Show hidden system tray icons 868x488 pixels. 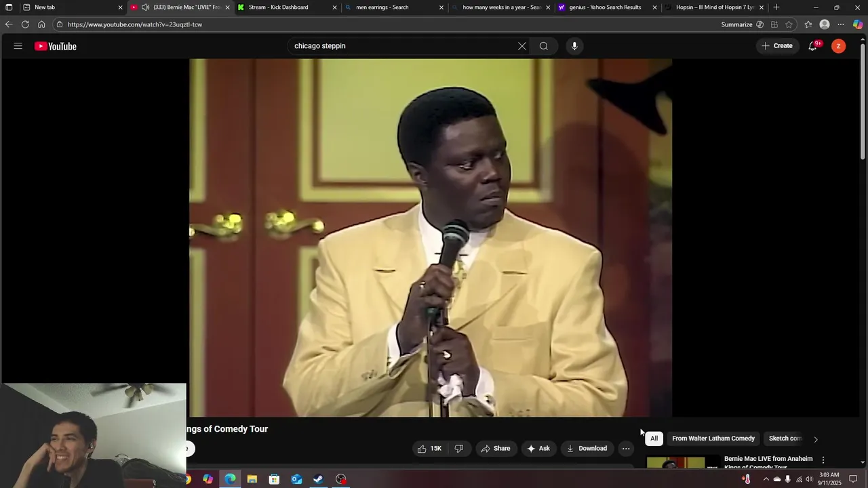[x=766, y=479]
